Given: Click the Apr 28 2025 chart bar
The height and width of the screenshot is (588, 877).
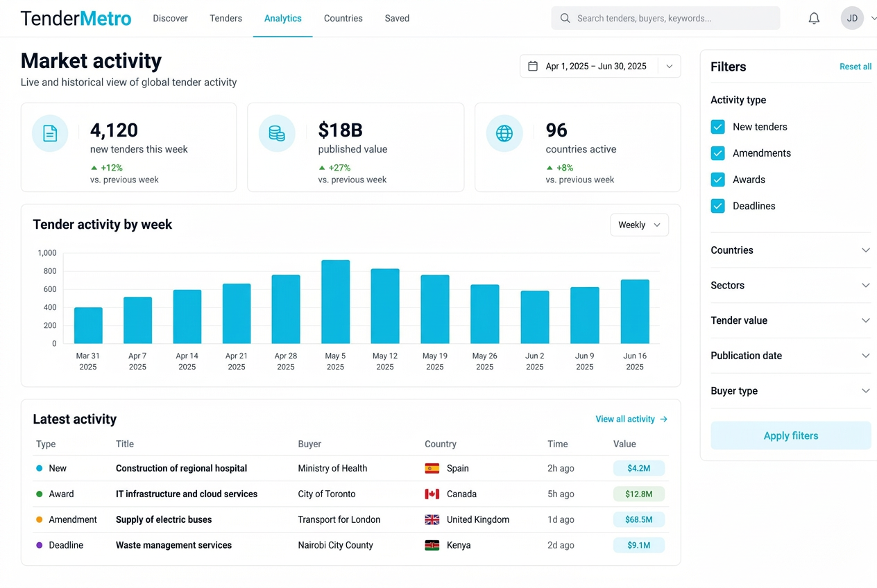Looking at the screenshot, I should pyautogui.click(x=286, y=309).
